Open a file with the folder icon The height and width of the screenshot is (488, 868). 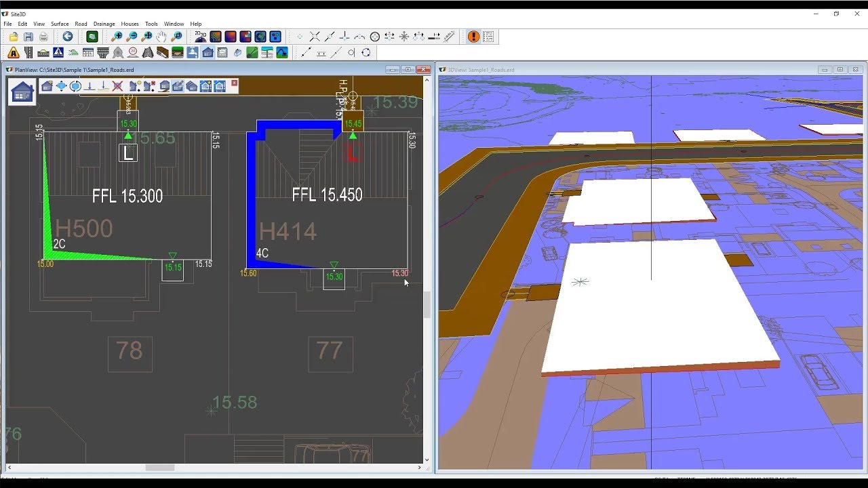click(14, 37)
